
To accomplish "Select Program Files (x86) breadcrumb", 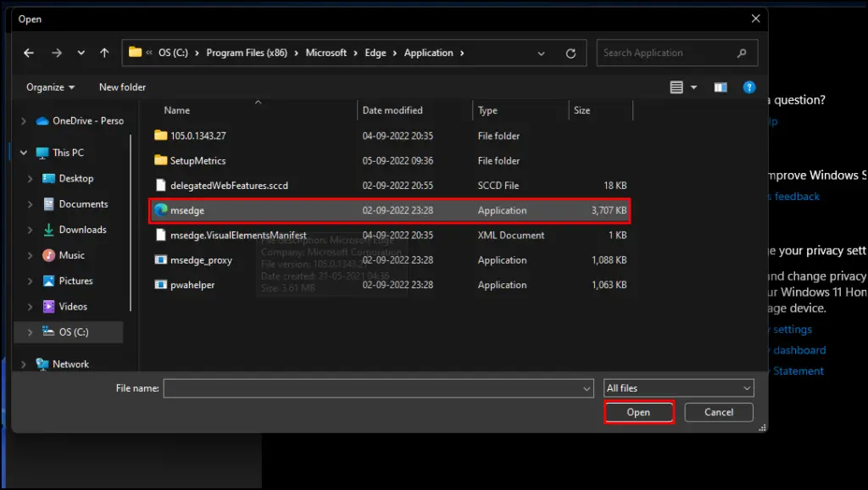I will tap(247, 53).
